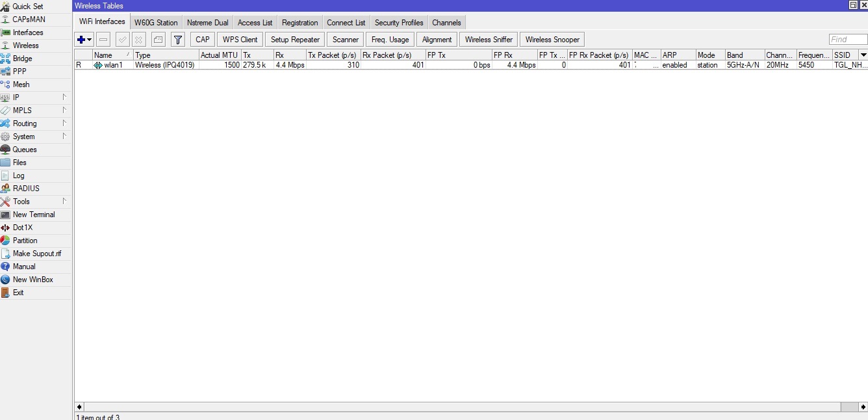Open Partition menu icon
Image resolution: width=868 pixels, height=420 pixels.
(x=5, y=241)
